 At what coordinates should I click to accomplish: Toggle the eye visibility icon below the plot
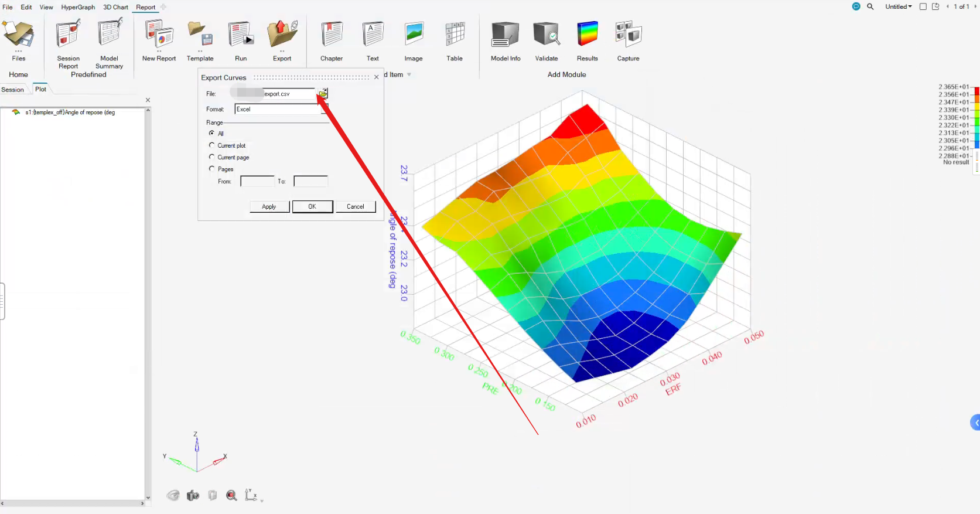click(173, 496)
